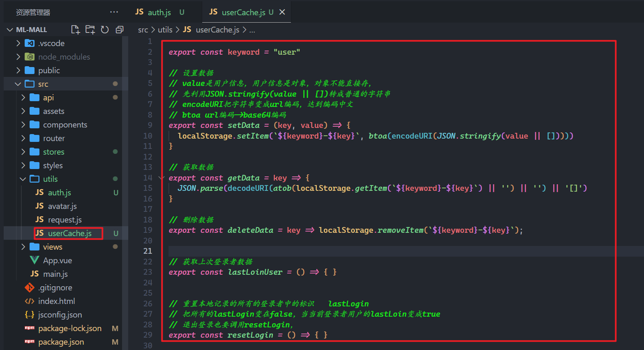Select the userCache.js editor tab
Image resolution: width=644 pixels, height=350 pixels.
point(246,12)
